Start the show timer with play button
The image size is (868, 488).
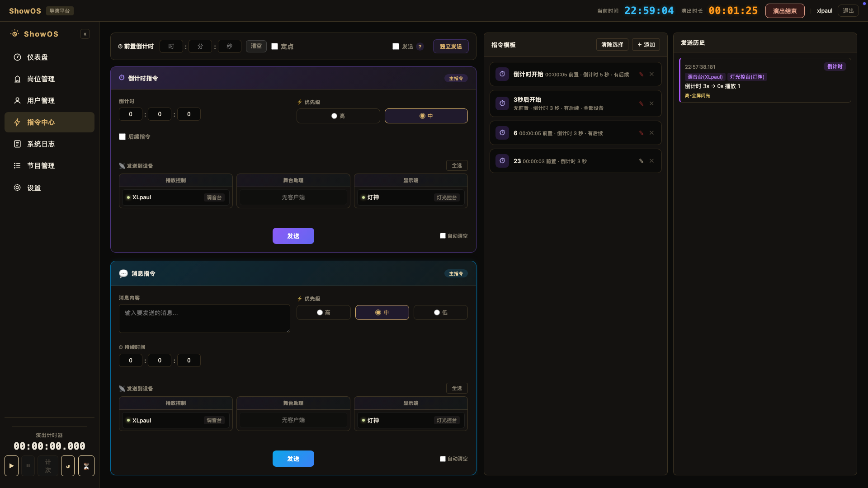11,466
